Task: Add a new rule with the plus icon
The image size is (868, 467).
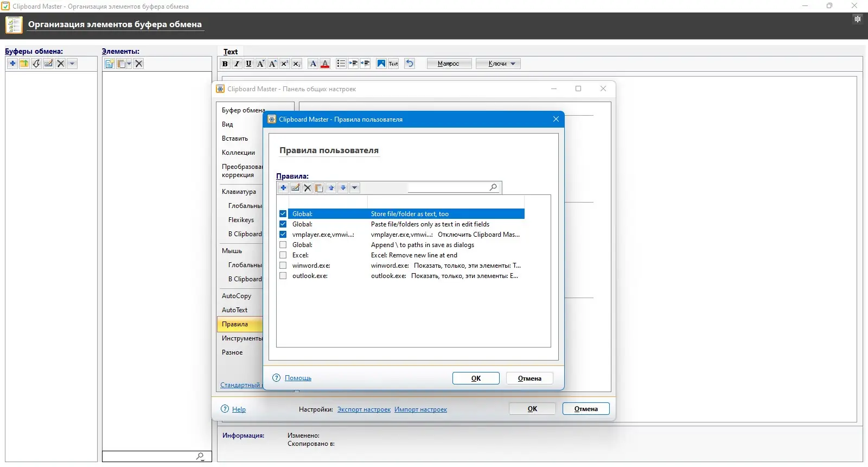Action: click(x=283, y=188)
